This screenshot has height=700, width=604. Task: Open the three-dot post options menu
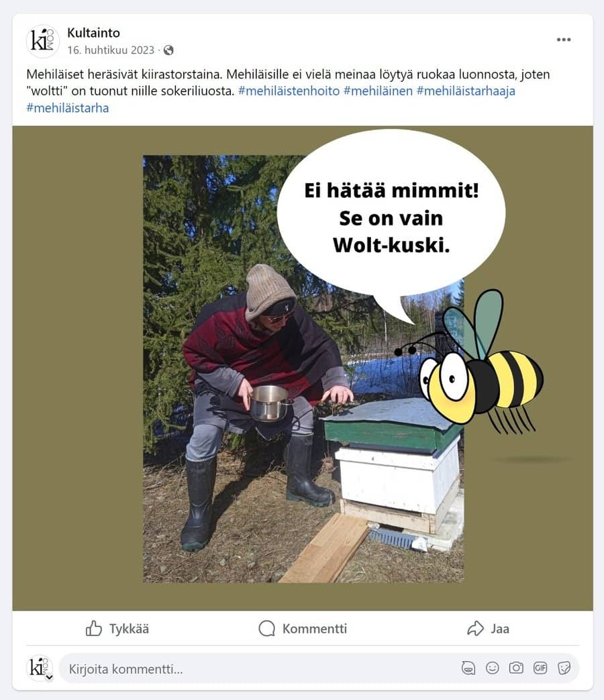pos(563,40)
